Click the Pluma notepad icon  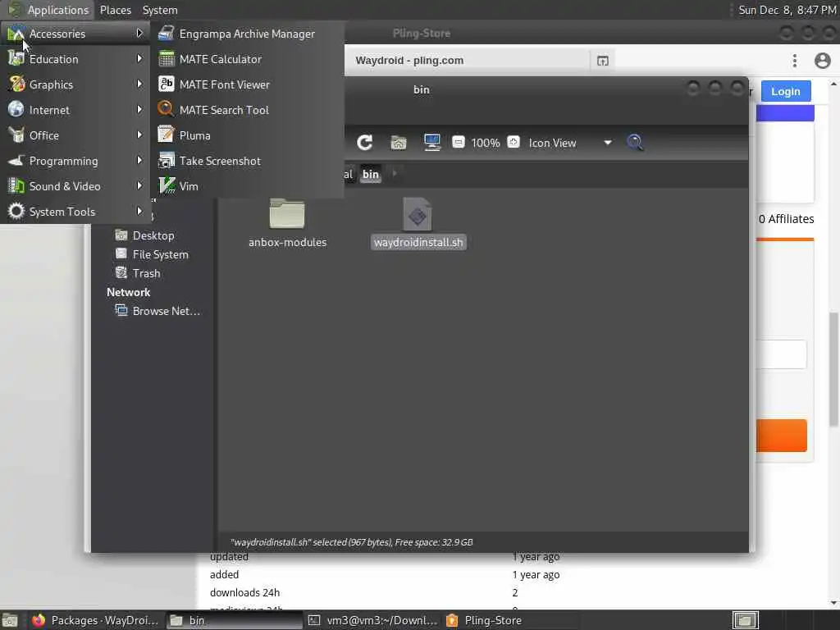point(166,135)
